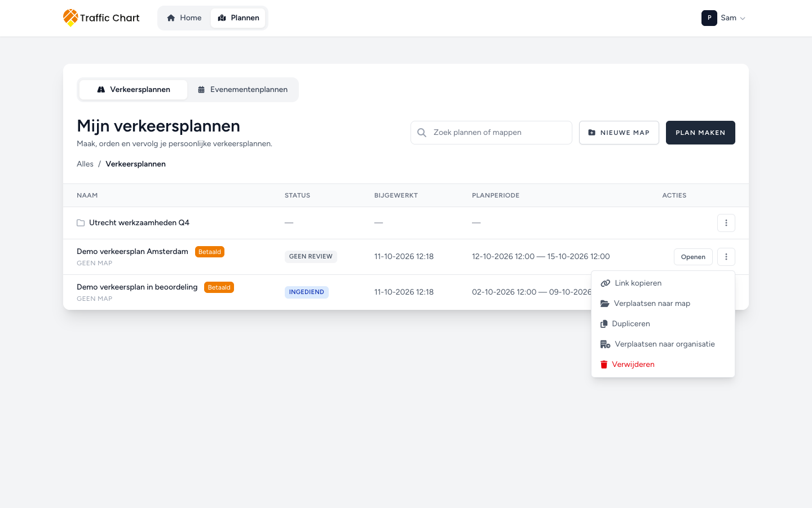The width and height of the screenshot is (812, 508).
Task: Click the folder icon beside Utrecht werkzaamheden
Action: coord(81,223)
